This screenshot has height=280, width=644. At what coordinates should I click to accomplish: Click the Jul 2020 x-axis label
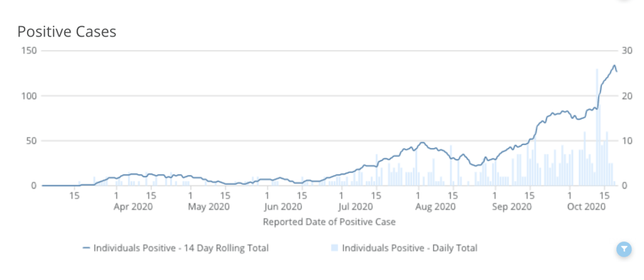(355, 206)
